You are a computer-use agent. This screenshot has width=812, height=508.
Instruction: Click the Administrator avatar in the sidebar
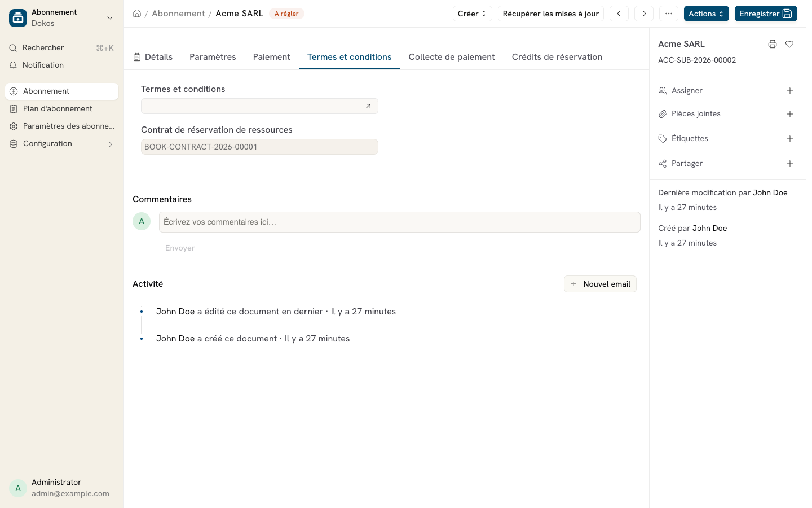(18, 488)
